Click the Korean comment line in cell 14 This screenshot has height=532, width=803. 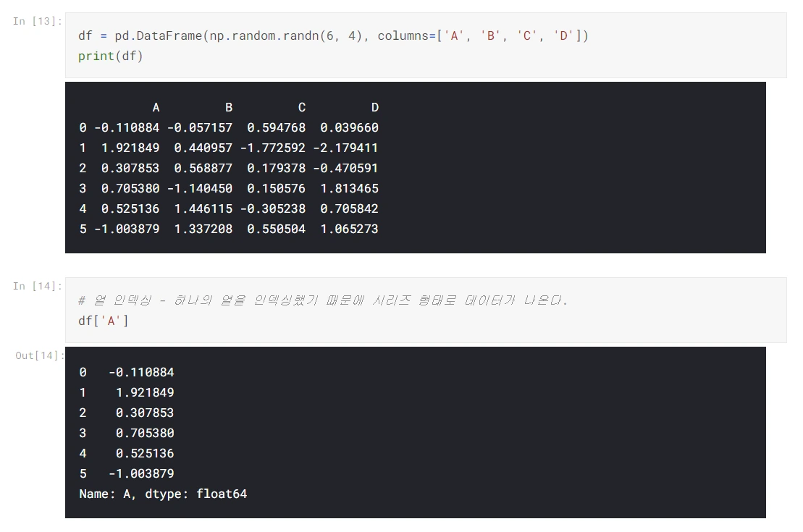[x=323, y=300]
